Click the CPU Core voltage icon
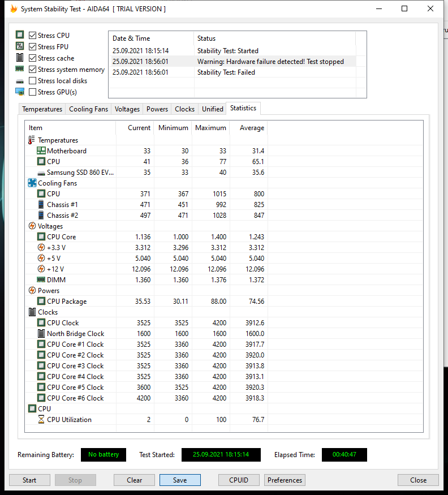The width and height of the screenshot is (448, 495). point(41,236)
